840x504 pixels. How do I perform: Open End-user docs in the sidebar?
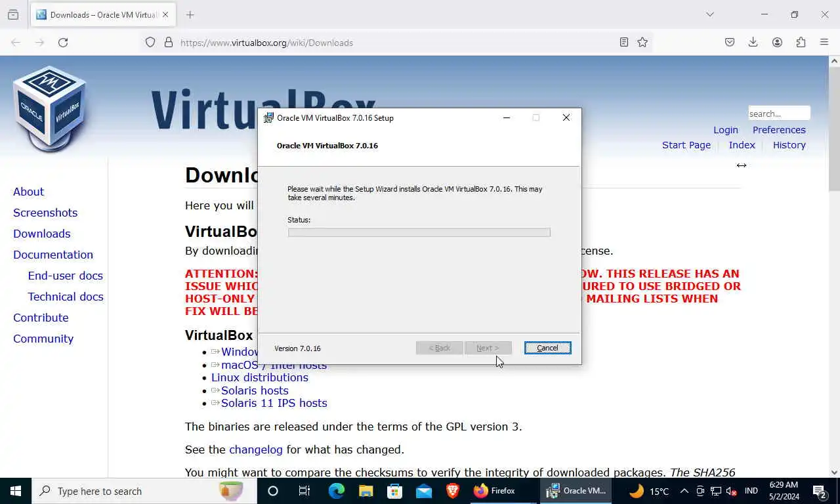(x=66, y=276)
